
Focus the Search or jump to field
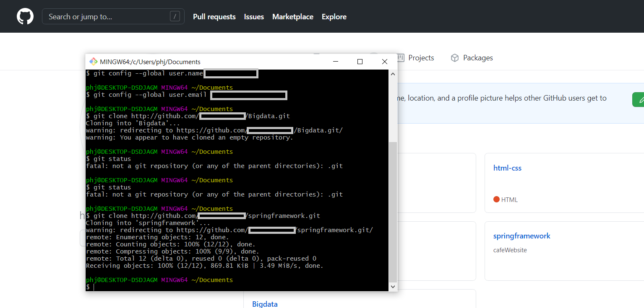[x=113, y=16]
